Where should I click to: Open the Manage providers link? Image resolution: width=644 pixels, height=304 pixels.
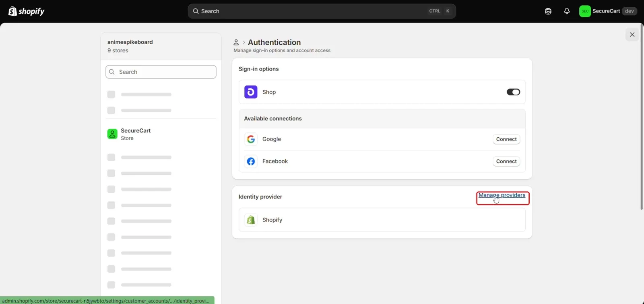(502, 195)
